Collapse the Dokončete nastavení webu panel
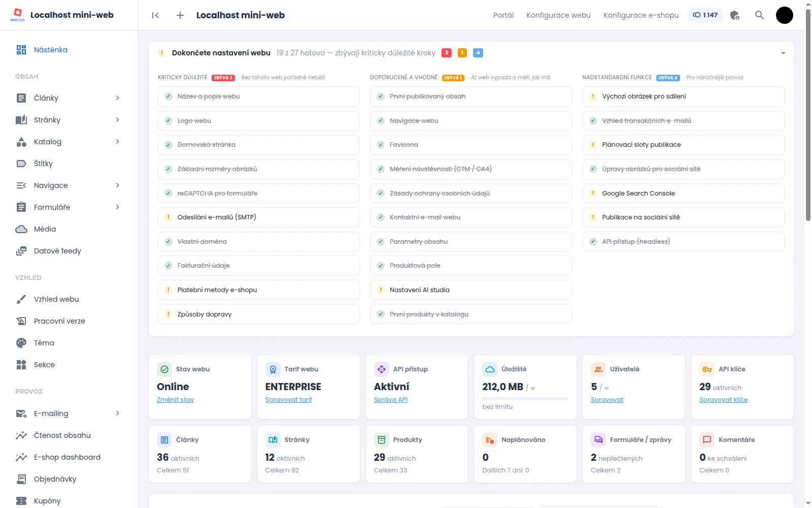 [783, 53]
